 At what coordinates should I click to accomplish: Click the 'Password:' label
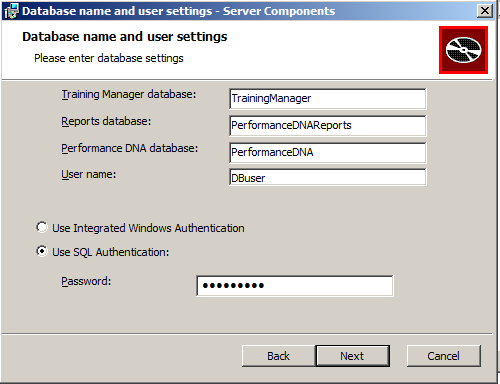click(86, 281)
